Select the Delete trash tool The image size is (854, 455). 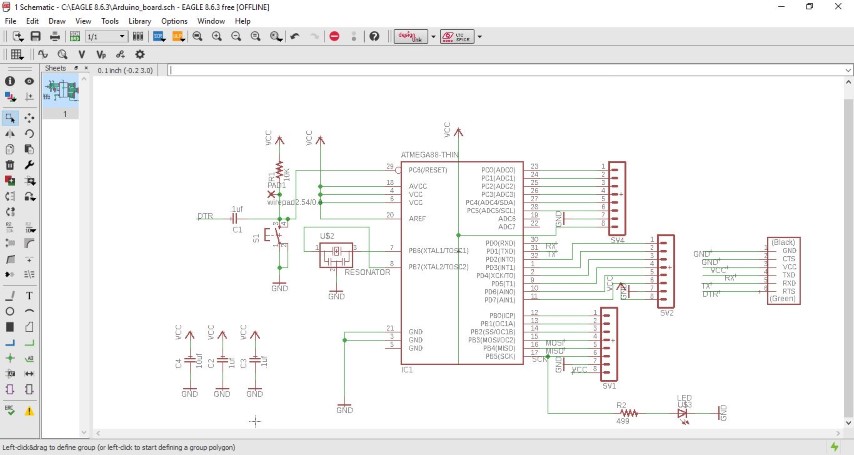(10, 165)
